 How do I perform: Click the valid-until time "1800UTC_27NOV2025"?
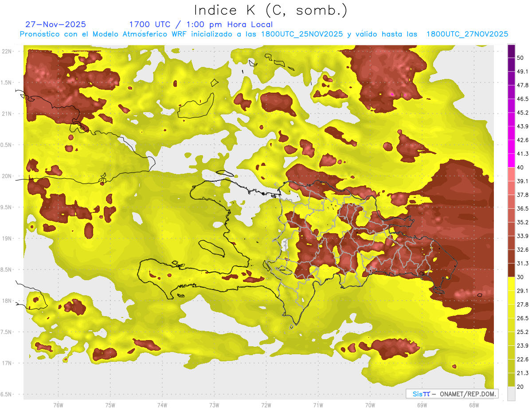click(467, 34)
